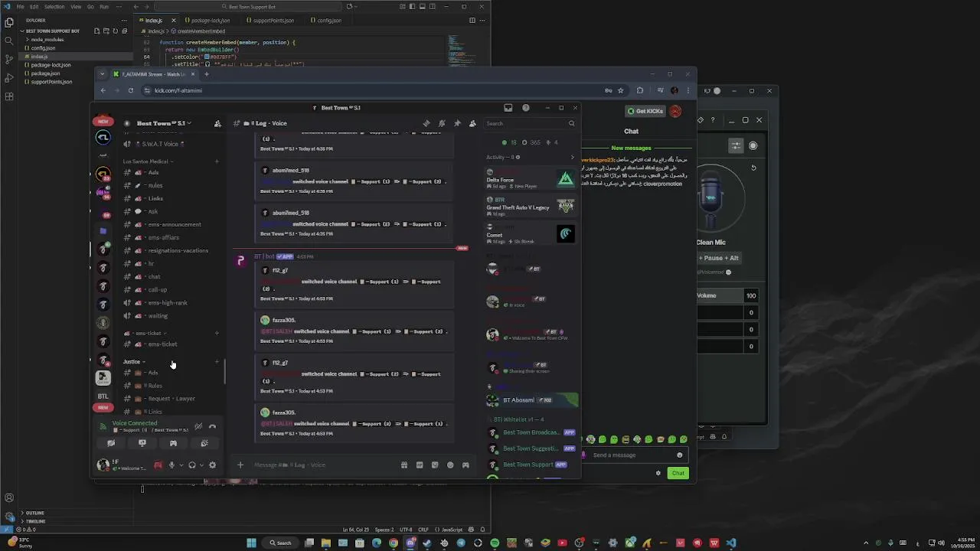Click message attachment plus button
The width and height of the screenshot is (980, 551).
point(240,465)
